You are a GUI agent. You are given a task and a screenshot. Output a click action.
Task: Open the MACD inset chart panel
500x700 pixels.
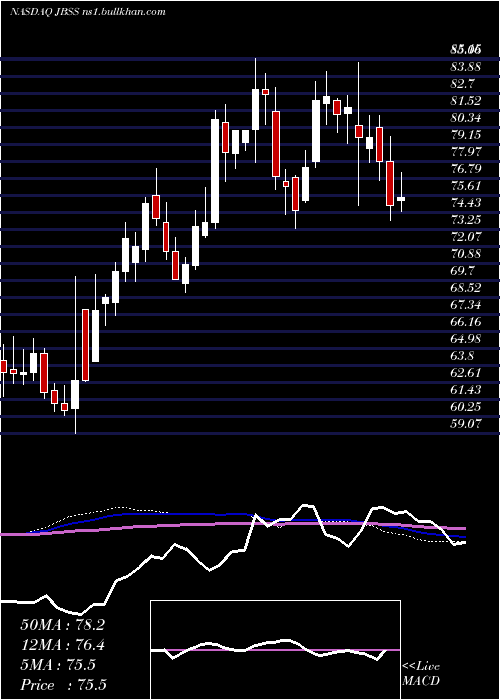(x=275, y=650)
